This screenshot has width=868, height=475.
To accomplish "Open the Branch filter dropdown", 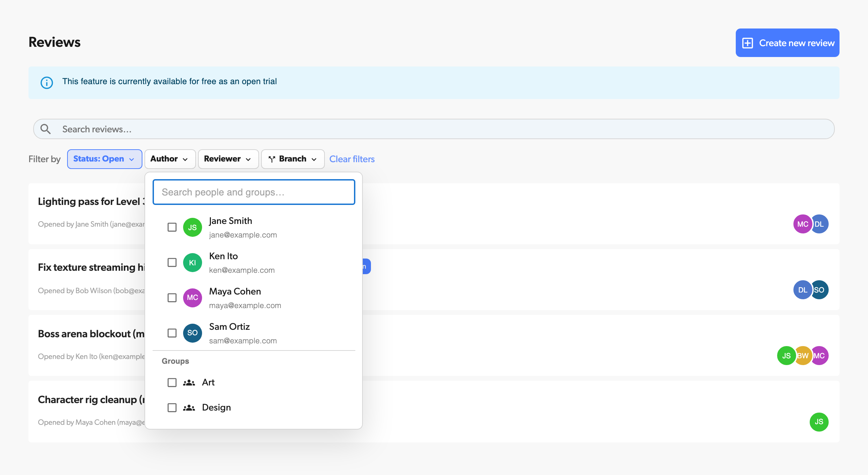I will pos(293,159).
